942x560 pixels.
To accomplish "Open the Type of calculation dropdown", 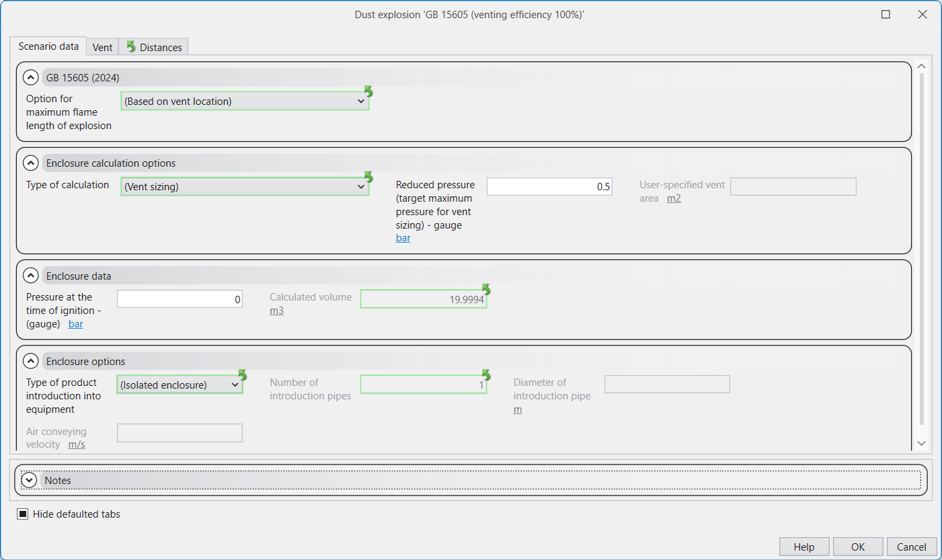I will (245, 187).
